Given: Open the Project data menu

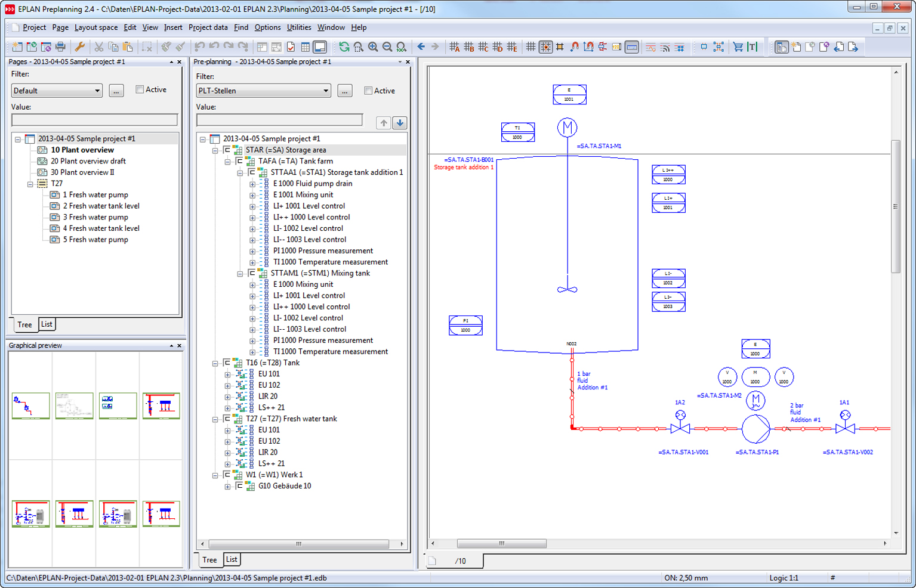Looking at the screenshot, I should (x=208, y=27).
